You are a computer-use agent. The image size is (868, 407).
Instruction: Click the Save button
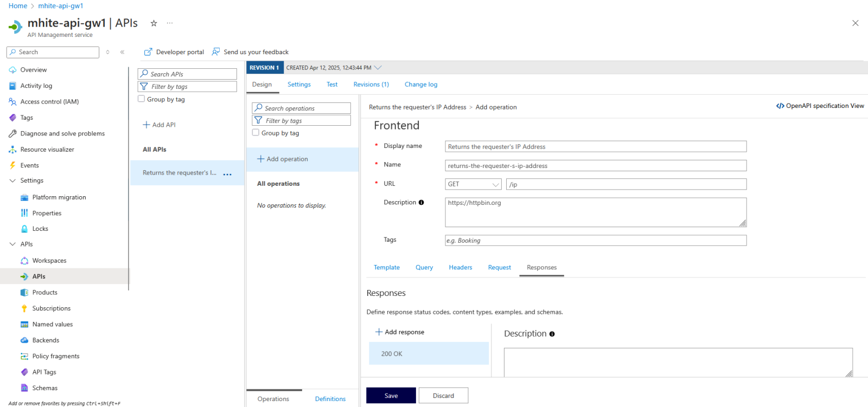tap(391, 396)
